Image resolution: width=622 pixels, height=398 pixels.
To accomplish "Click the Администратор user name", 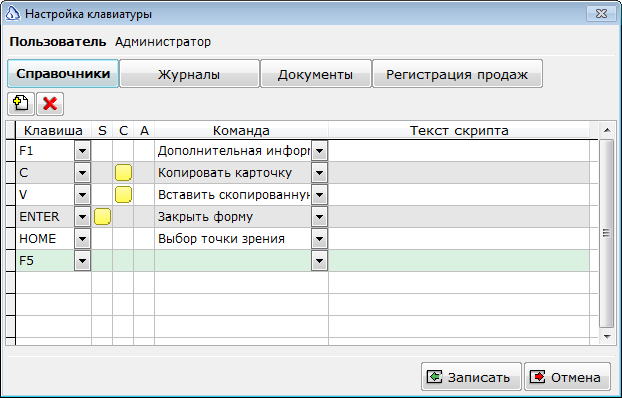I will click(x=163, y=42).
